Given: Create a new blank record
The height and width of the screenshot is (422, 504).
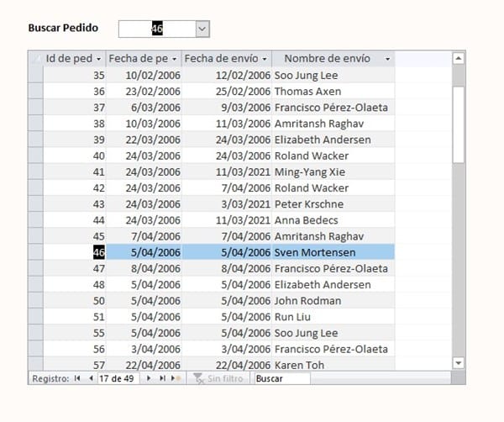Looking at the screenshot, I should [175, 379].
